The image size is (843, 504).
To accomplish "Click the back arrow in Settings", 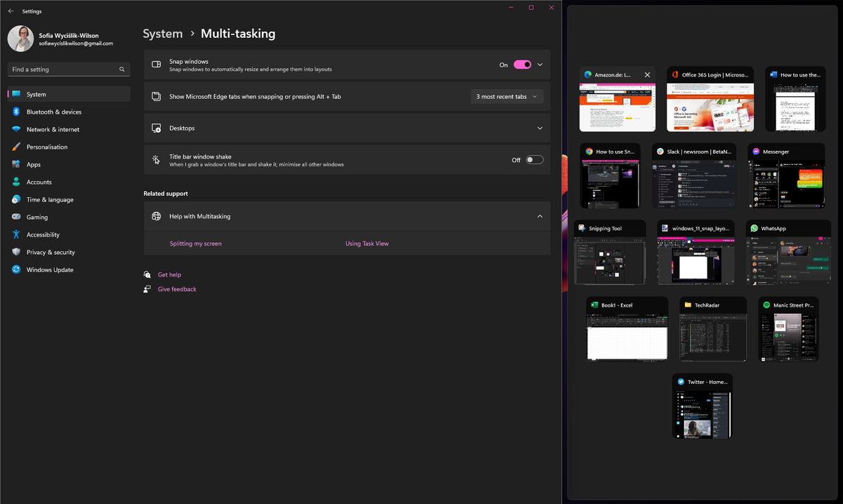I will [x=10, y=11].
